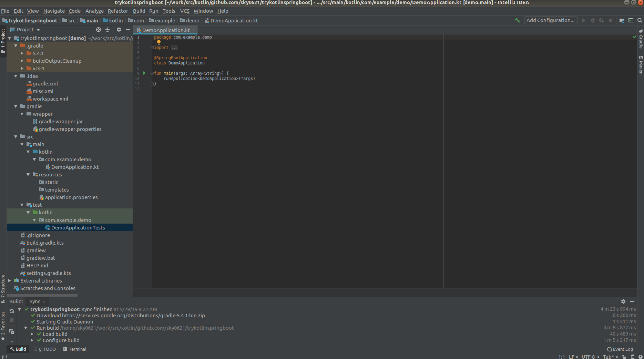Collapse the .gradle folder in the tree
644x359 pixels.
[16, 45]
